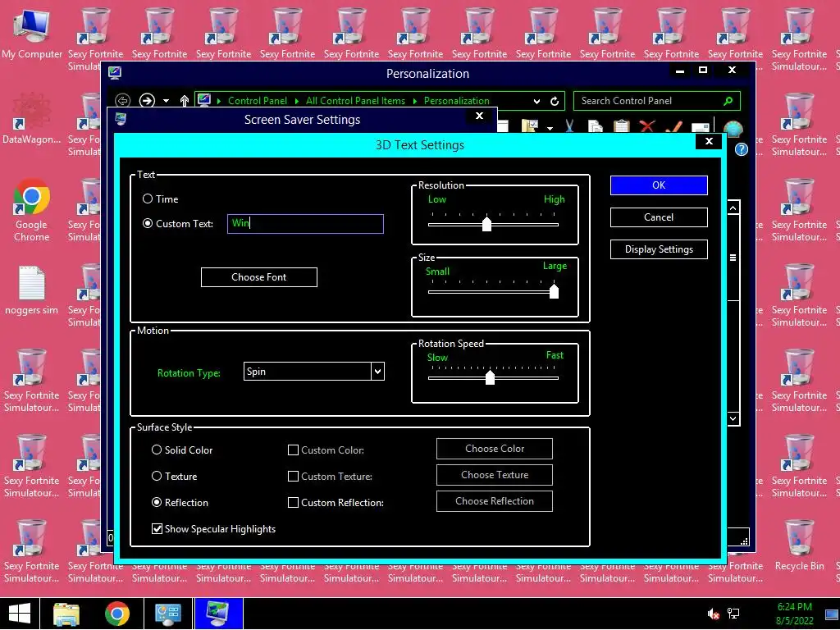Click Search Control Panel field
840x630 pixels.
(x=657, y=101)
